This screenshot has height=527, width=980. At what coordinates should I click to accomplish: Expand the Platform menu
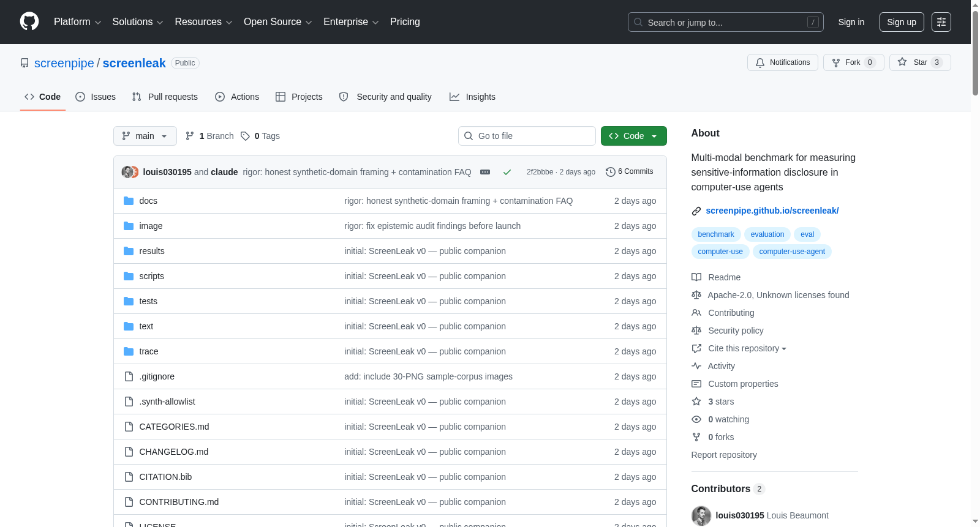tap(77, 22)
